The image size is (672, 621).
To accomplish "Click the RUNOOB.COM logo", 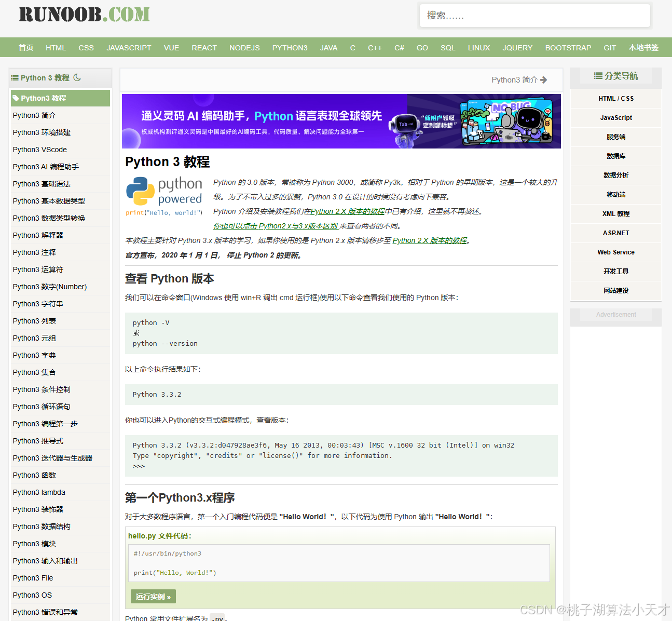I will [85, 15].
